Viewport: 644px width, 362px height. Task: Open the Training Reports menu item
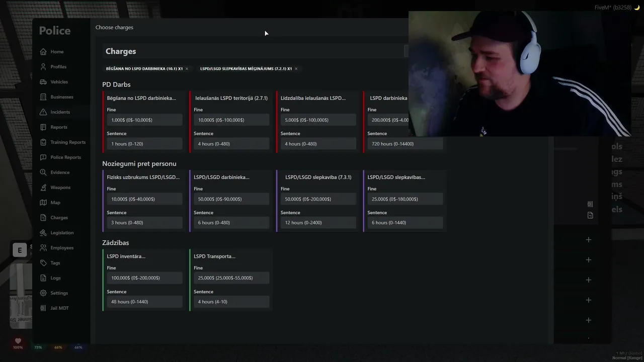[x=68, y=142]
